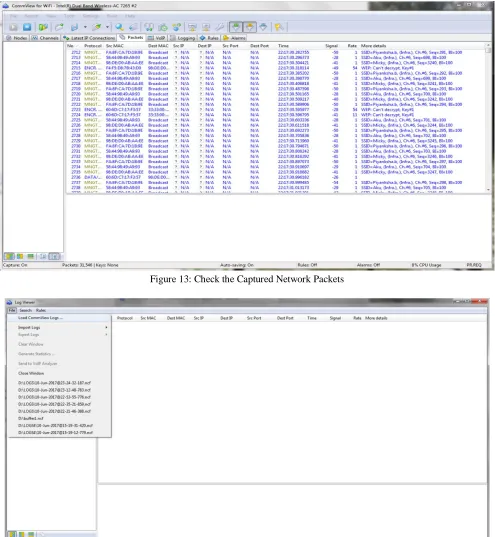Viewport: 495px width, 537px height.
Task: Click 'Auto-saving: On' status bar entry
Action: click(x=237, y=265)
